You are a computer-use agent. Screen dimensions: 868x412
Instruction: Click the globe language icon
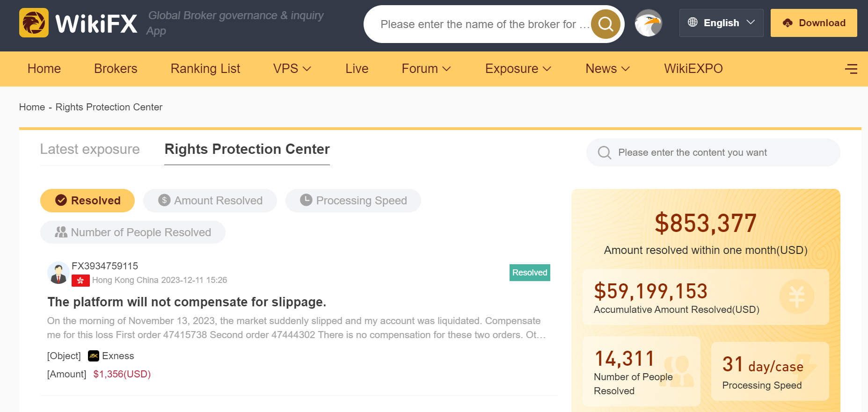coord(693,22)
